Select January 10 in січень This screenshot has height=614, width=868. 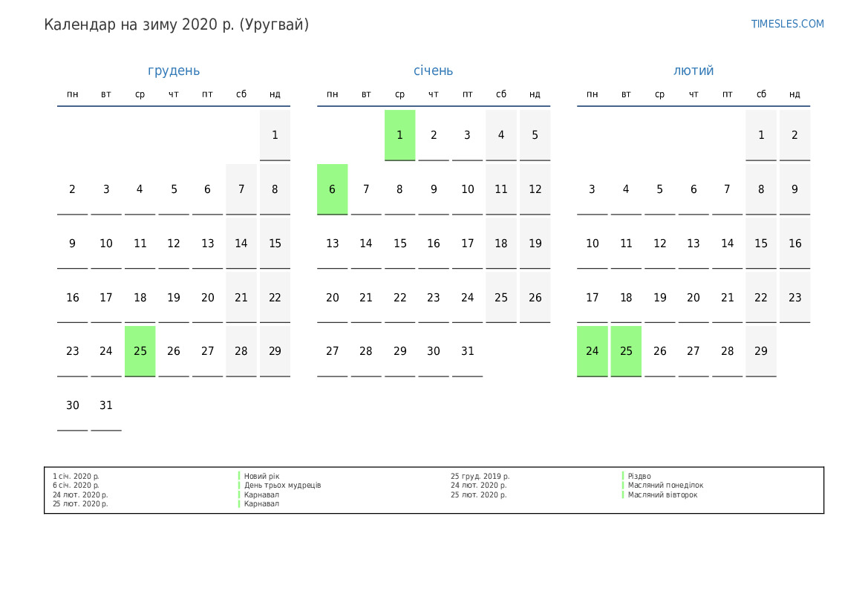click(467, 189)
